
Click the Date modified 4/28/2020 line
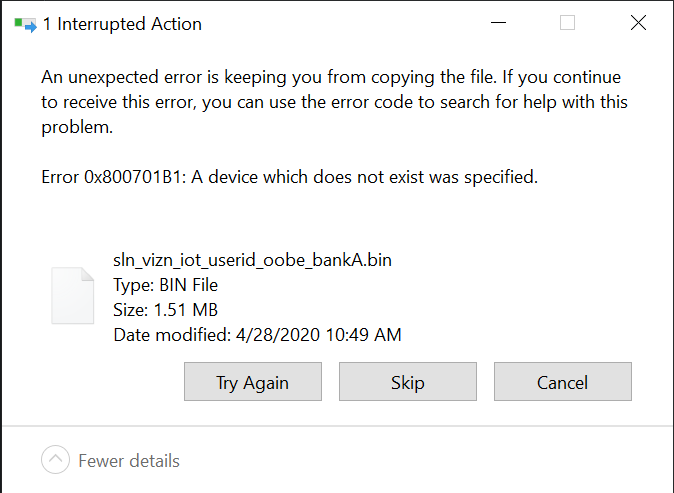257,335
